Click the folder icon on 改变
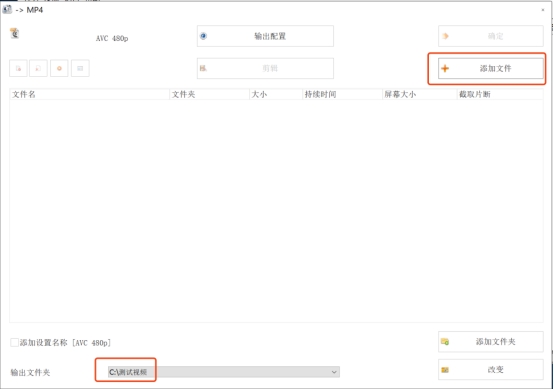The height and width of the screenshot is (390, 554). click(445, 370)
